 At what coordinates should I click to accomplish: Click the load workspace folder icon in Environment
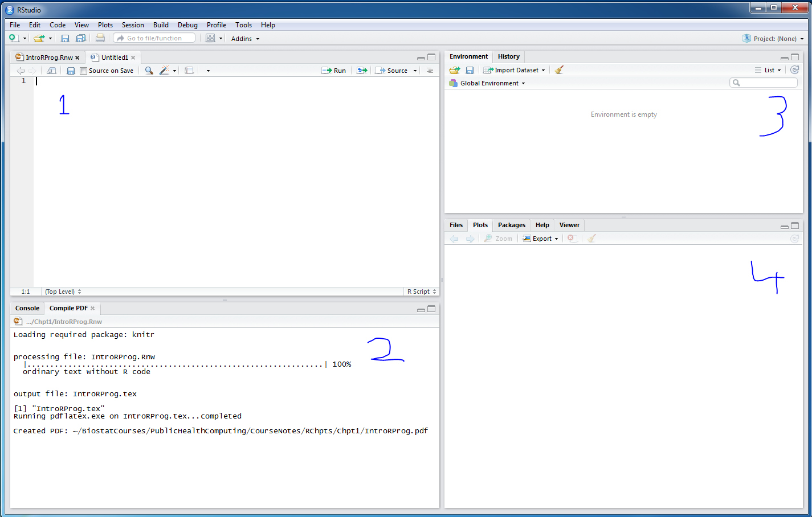454,70
